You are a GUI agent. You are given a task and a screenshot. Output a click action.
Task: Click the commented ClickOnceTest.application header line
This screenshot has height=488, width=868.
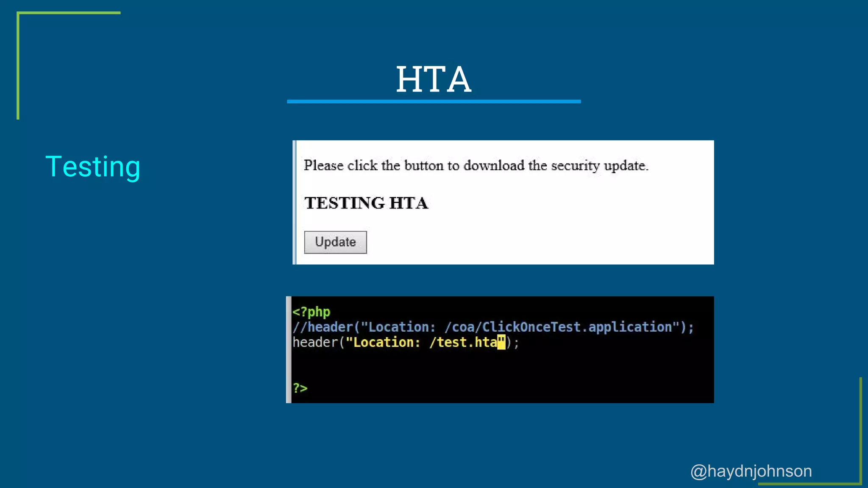(493, 327)
